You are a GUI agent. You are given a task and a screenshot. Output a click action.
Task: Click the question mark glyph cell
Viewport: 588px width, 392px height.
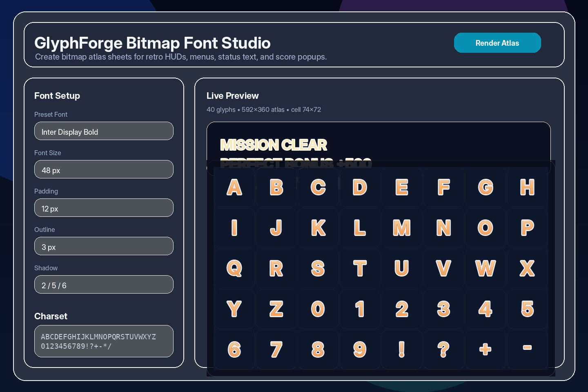444,350
